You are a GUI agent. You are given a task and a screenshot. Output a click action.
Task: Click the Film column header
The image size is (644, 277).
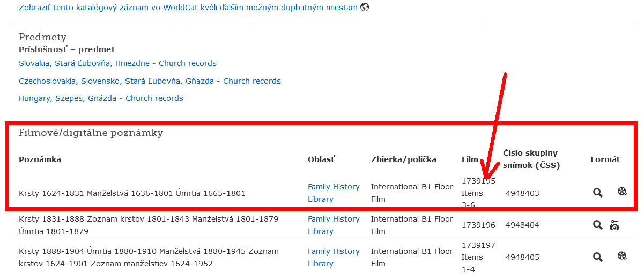470,159
